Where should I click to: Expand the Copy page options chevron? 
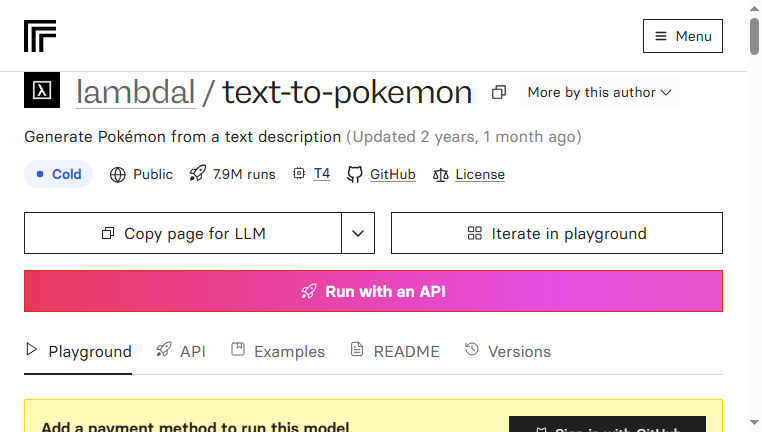tap(358, 233)
